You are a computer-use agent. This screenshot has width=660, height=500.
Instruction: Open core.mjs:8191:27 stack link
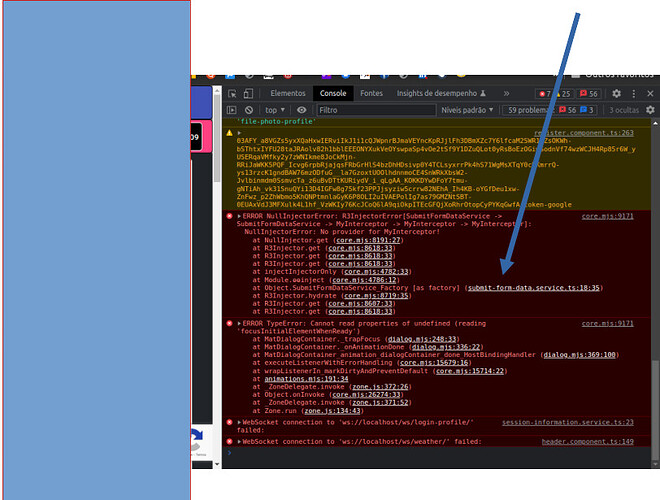(368, 240)
